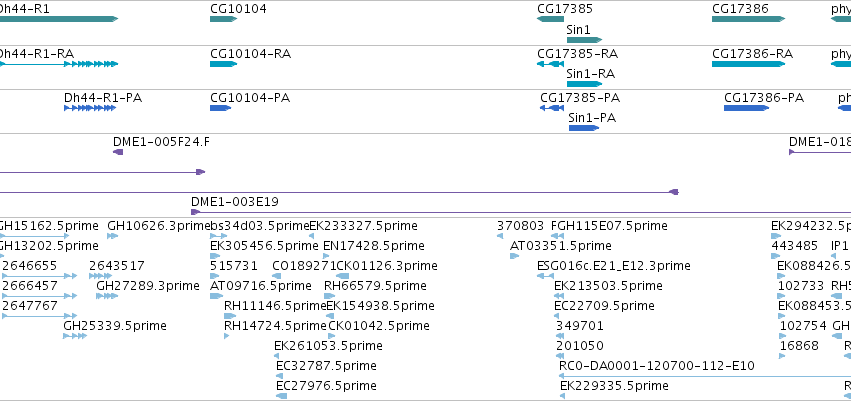This screenshot has height=401, width=851.
Task: Click Sin1-PA protein label
Action: [592, 118]
